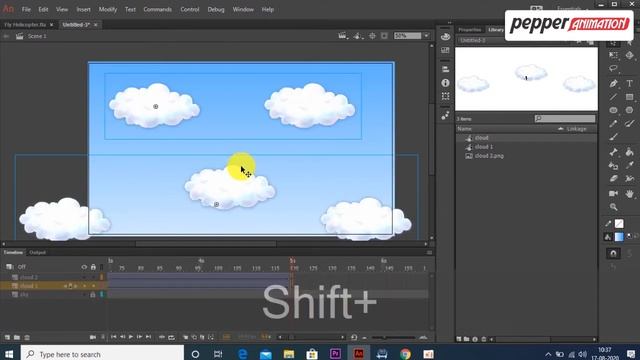Select the Rectangle tool
640x360 pixels.
[629, 97]
